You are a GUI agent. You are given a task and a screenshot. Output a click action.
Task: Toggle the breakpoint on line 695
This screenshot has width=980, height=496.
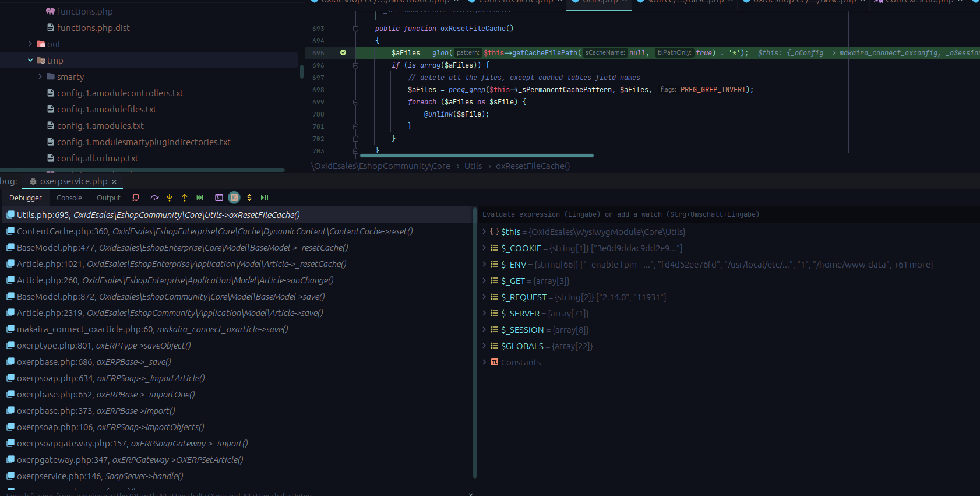click(343, 53)
